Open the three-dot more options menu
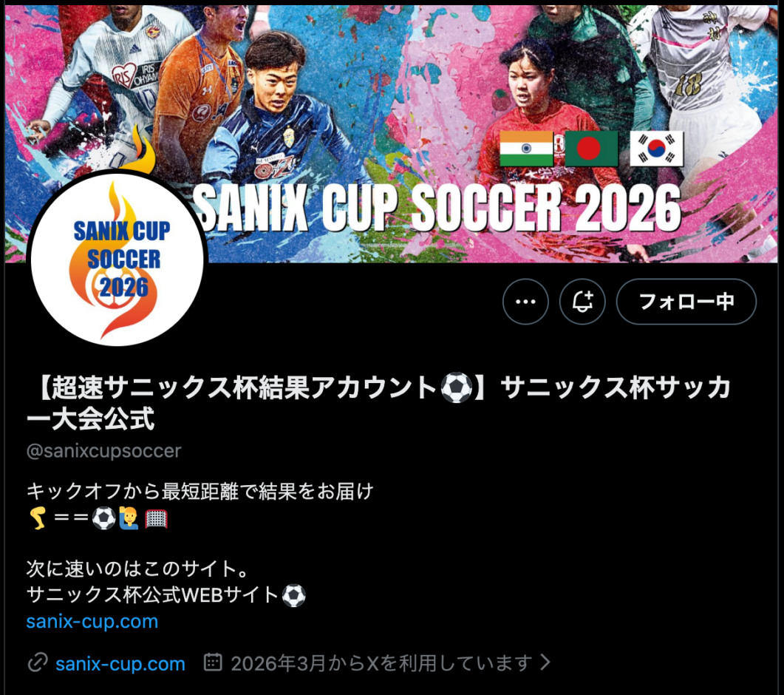This screenshot has width=784, height=695. tap(525, 302)
